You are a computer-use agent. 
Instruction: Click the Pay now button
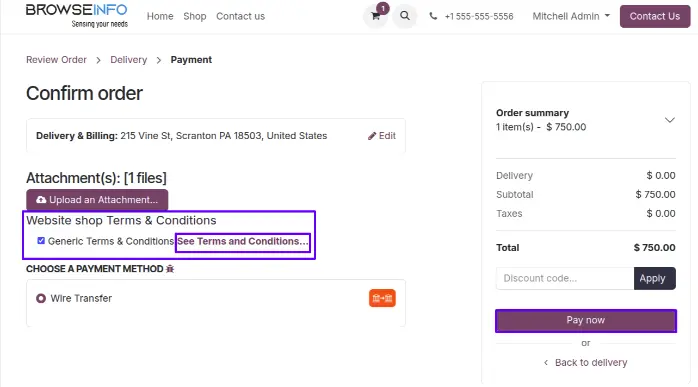point(586,321)
